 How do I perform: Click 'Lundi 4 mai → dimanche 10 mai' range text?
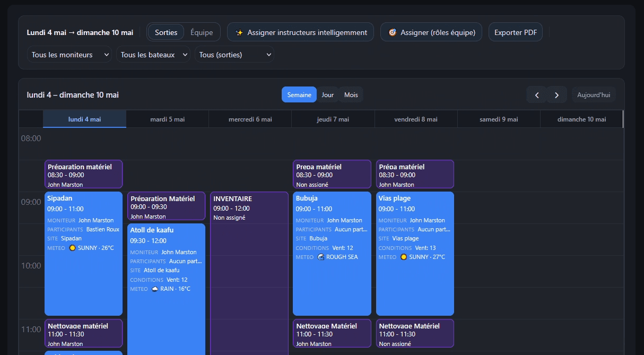80,32
